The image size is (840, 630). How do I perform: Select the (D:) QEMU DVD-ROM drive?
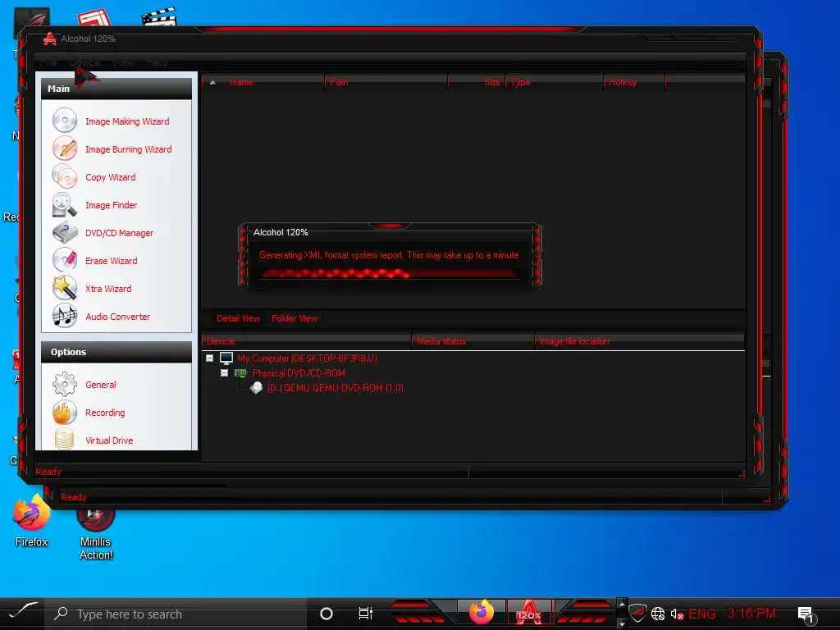pyautogui.click(x=336, y=388)
